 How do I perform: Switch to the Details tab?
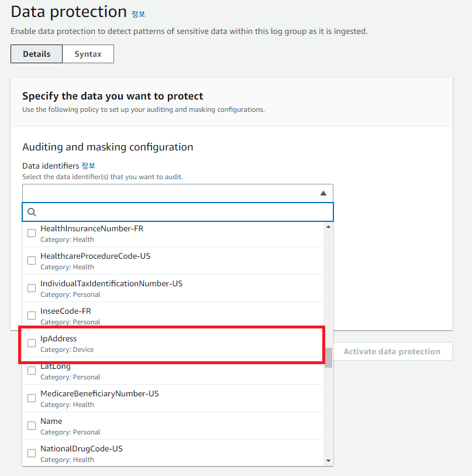(x=36, y=53)
